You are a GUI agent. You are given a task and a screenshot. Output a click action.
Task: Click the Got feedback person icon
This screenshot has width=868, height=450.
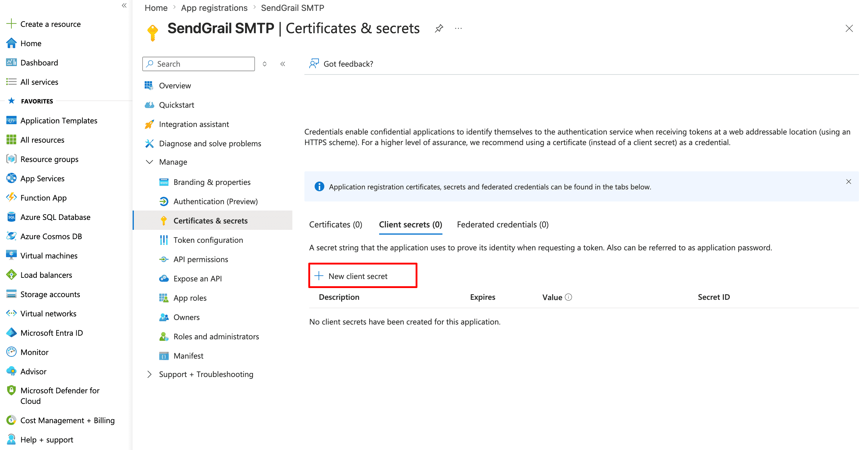314,63
